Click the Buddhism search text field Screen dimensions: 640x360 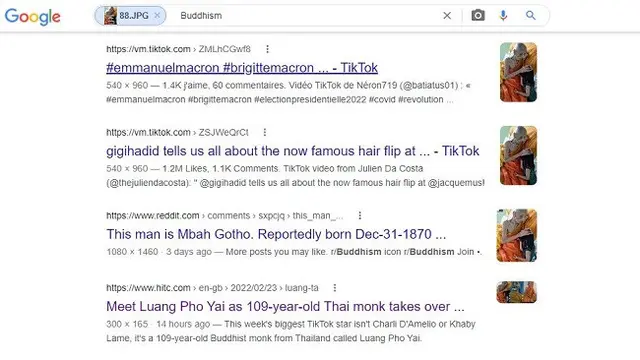click(x=306, y=16)
